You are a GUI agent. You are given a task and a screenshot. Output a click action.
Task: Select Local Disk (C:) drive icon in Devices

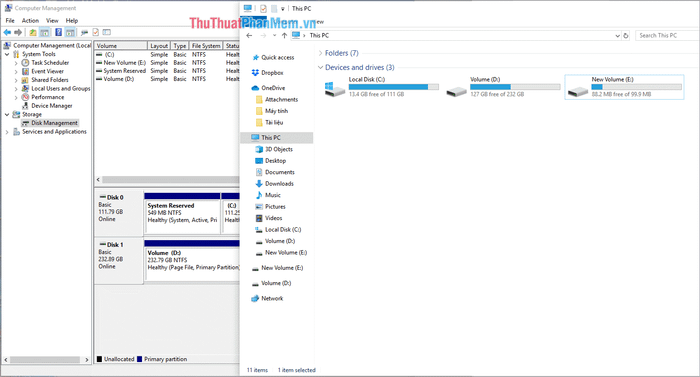click(x=335, y=89)
